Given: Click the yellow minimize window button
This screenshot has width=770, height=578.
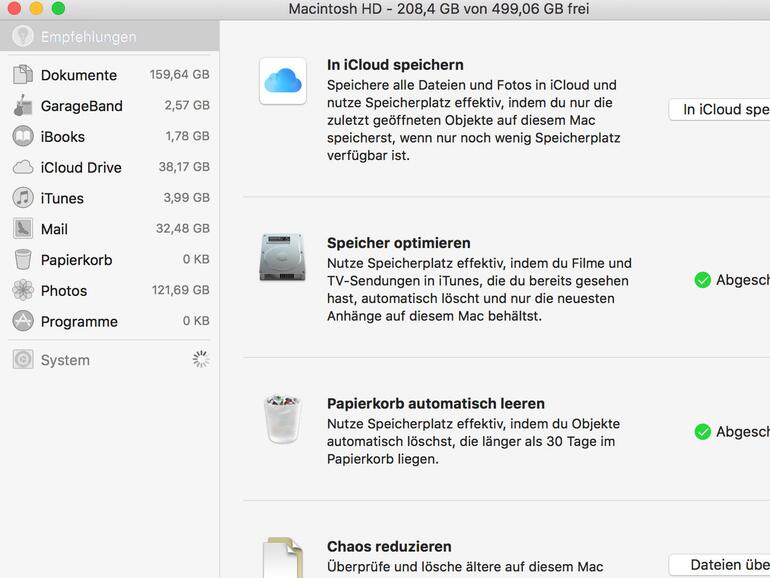Looking at the screenshot, I should point(36,8).
